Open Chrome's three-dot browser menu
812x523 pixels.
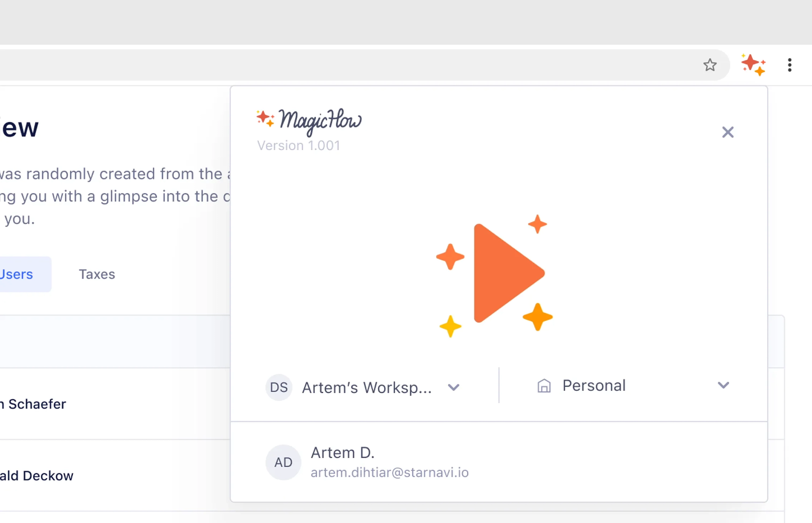(x=789, y=65)
